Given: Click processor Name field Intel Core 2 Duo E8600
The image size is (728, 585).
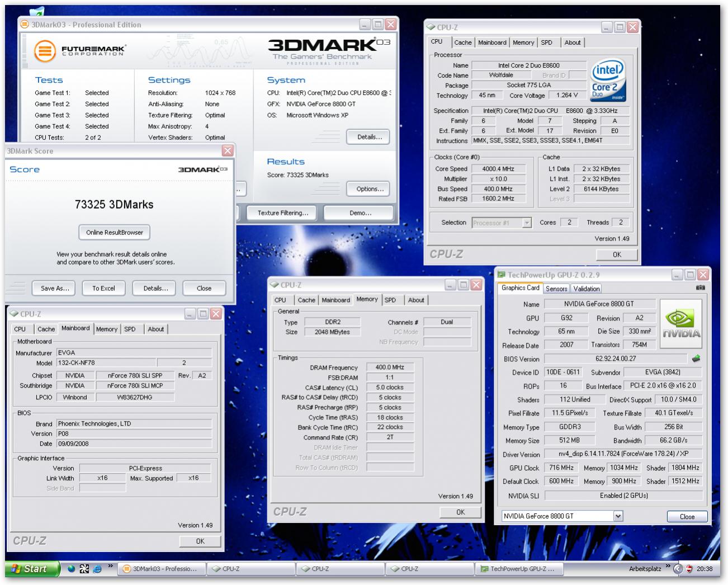Looking at the screenshot, I should [x=529, y=65].
